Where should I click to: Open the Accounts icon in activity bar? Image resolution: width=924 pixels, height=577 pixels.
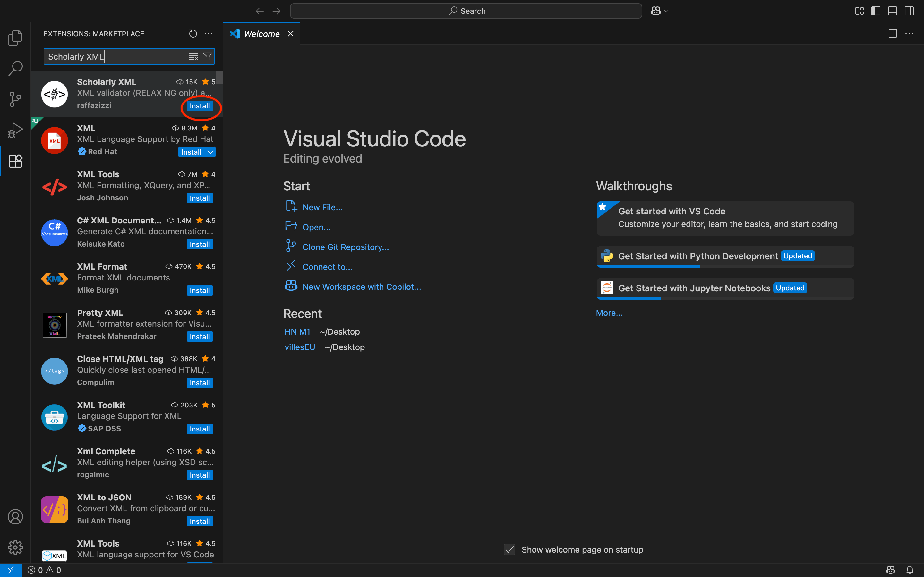pyautogui.click(x=15, y=517)
